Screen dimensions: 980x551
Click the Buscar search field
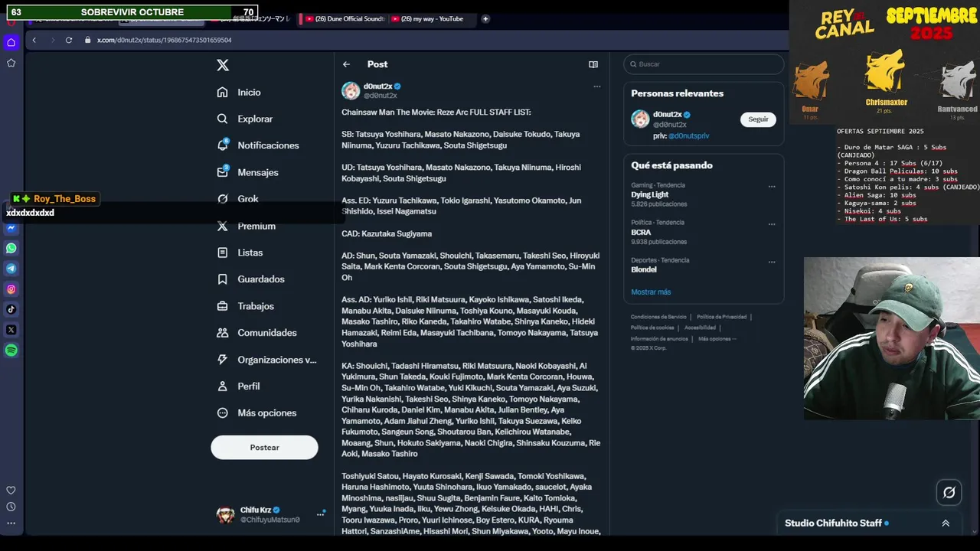coord(704,64)
